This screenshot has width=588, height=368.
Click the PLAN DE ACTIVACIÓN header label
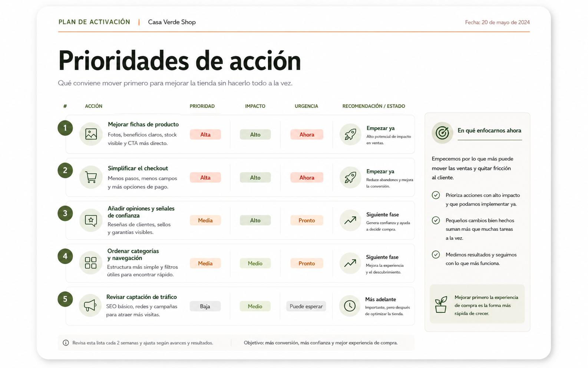[x=94, y=22]
